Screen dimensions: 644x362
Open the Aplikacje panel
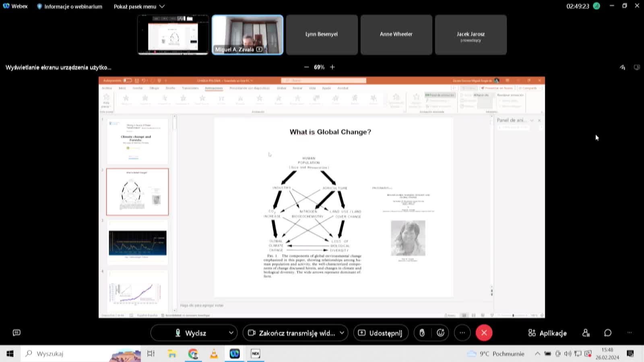tap(547, 333)
